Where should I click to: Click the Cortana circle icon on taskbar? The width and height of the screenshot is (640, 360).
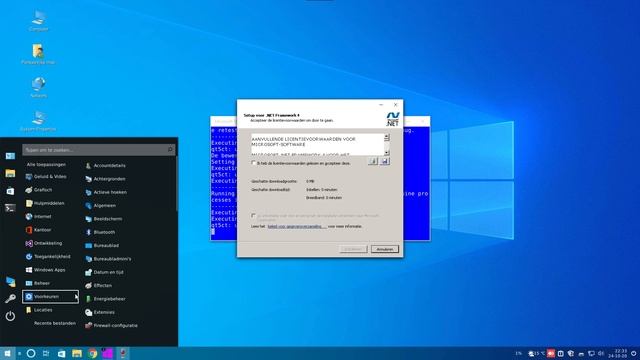pyautogui.click(x=31, y=353)
